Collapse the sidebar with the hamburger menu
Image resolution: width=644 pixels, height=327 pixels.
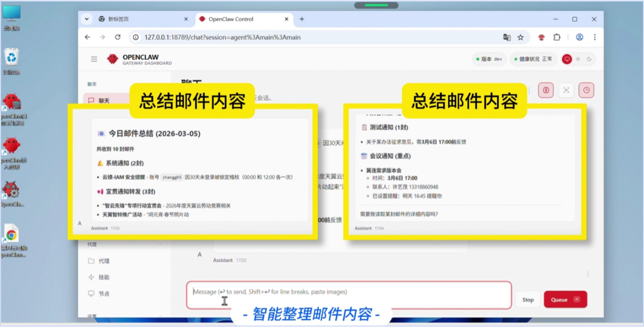tap(94, 59)
